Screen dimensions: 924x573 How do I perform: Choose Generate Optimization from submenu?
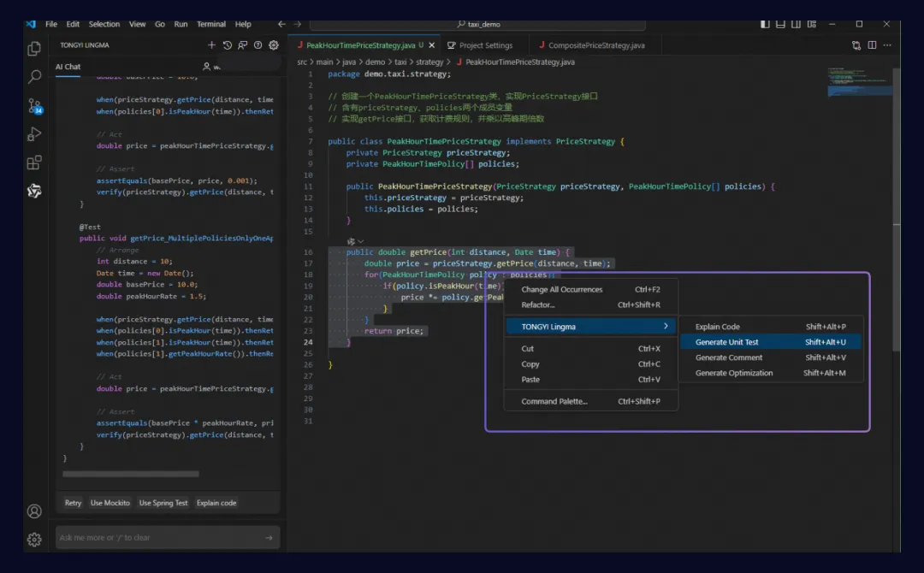[770, 373]
